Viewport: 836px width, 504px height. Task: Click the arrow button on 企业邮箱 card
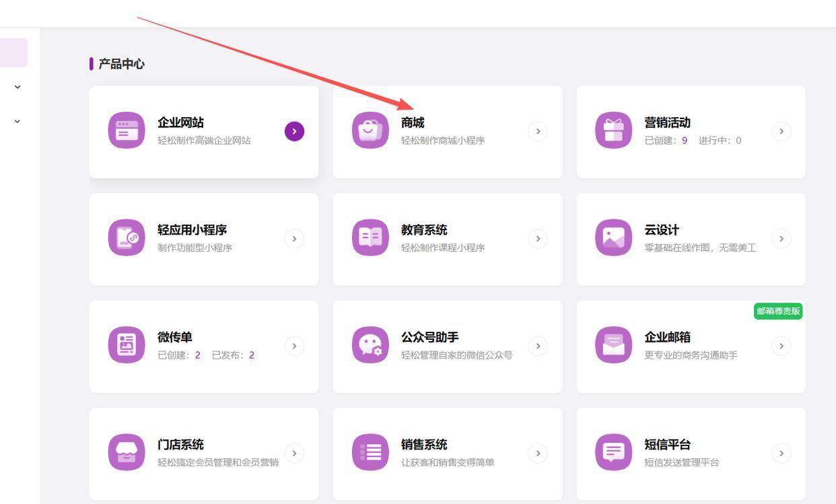coord(781,346)
